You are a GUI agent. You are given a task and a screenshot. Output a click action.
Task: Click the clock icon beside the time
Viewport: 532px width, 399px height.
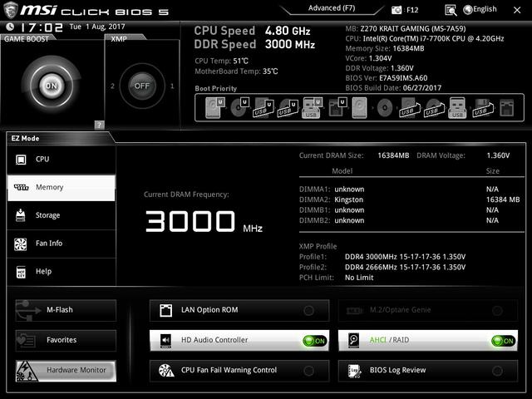pos(10,27)
